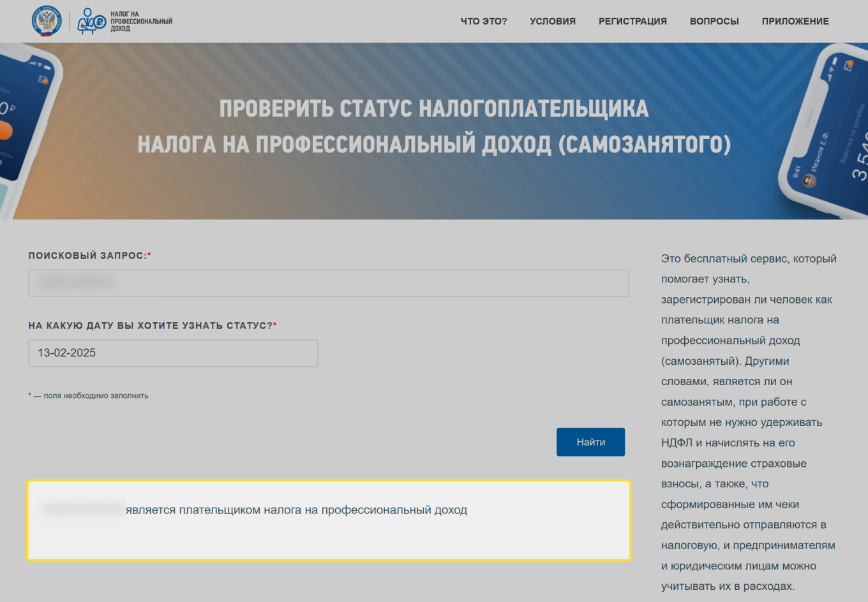Open the date picker showing 13-02-2025

point(173,353)
